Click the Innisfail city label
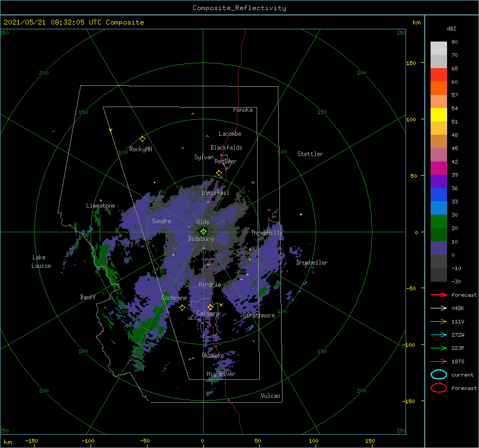The width and height of the screenshot is (479, 448). [x=215, y=193]
